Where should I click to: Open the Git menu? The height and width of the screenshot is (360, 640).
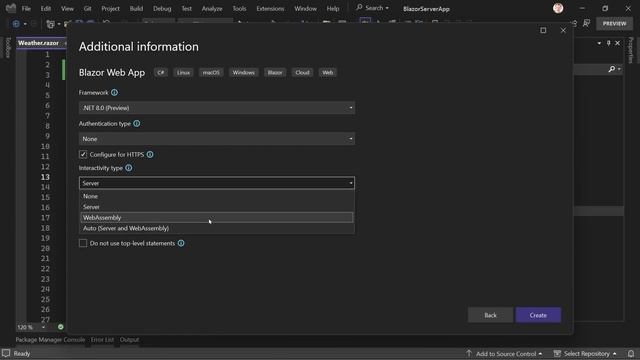[x=87, y=9]
